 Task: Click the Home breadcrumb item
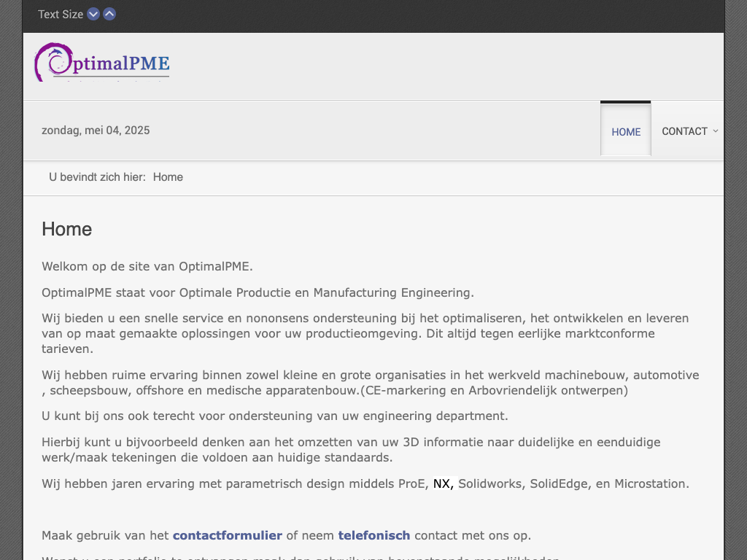(168, 177)
